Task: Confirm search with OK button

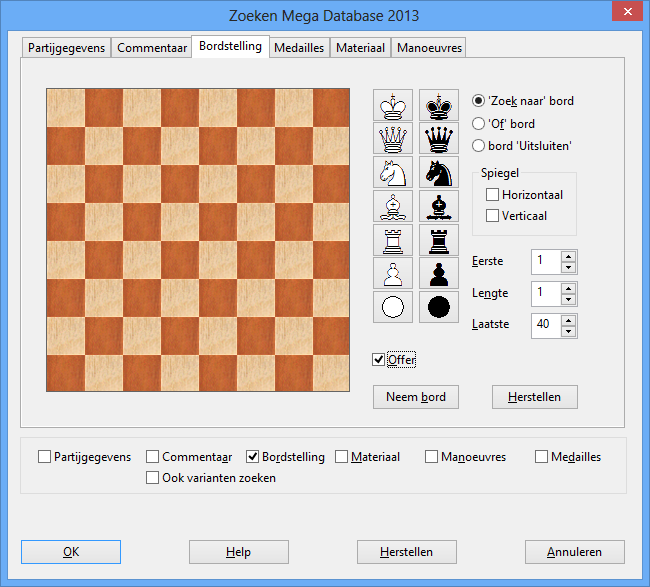Action: pyautogui.click(x=71, y=552)
